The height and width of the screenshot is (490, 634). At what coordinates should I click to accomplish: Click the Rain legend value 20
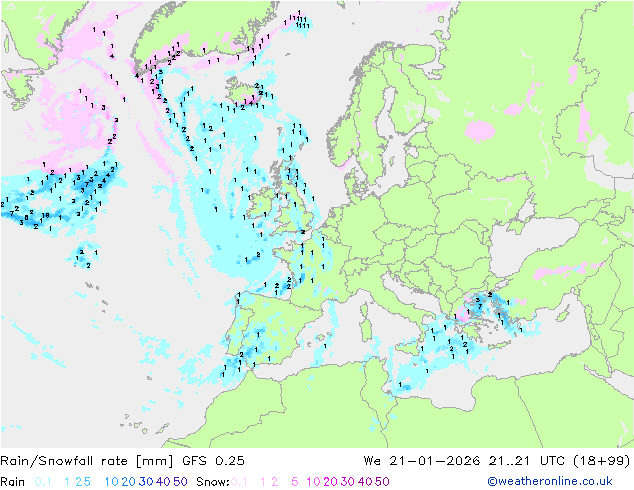[128, 482]
